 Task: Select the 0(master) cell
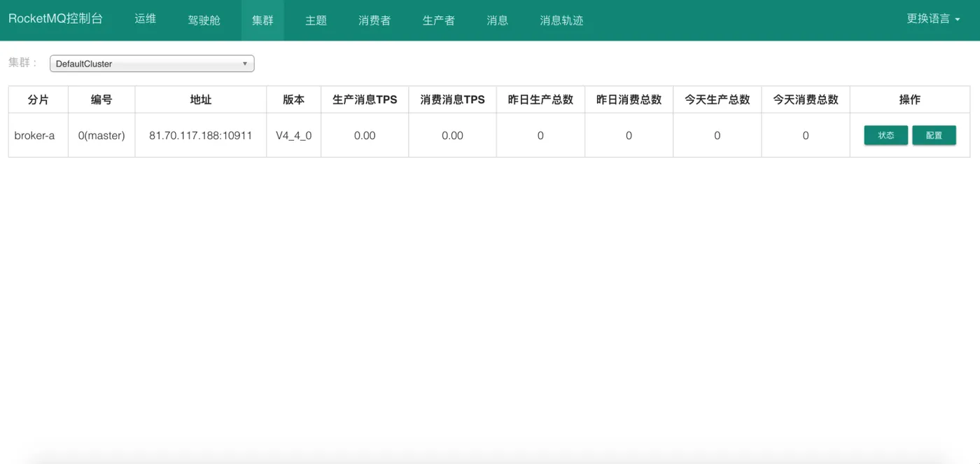coord(101,135)
